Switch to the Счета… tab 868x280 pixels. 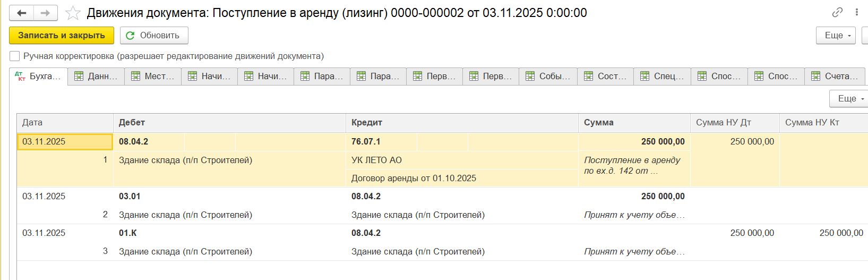[x=835, y=77]
